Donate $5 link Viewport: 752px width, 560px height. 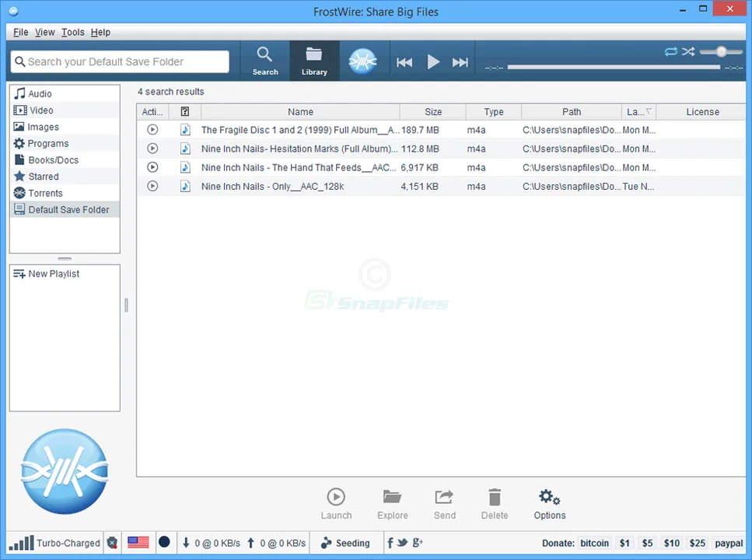click(648, 543)
